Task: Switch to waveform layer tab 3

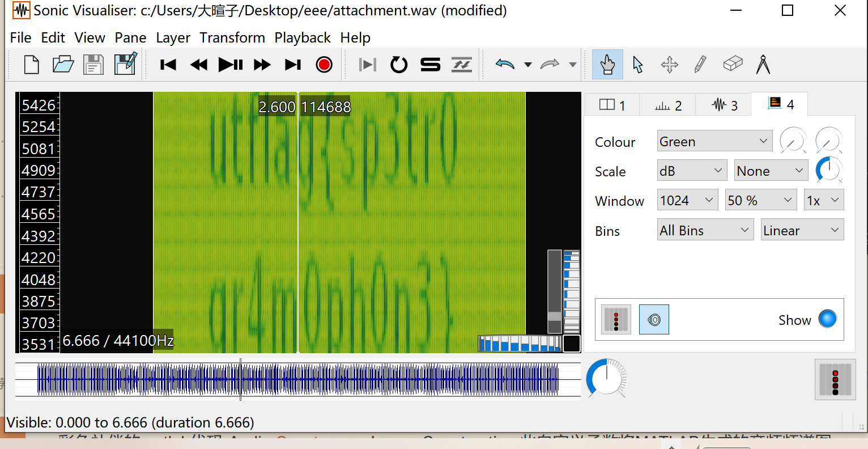Action: click(724, 105)
